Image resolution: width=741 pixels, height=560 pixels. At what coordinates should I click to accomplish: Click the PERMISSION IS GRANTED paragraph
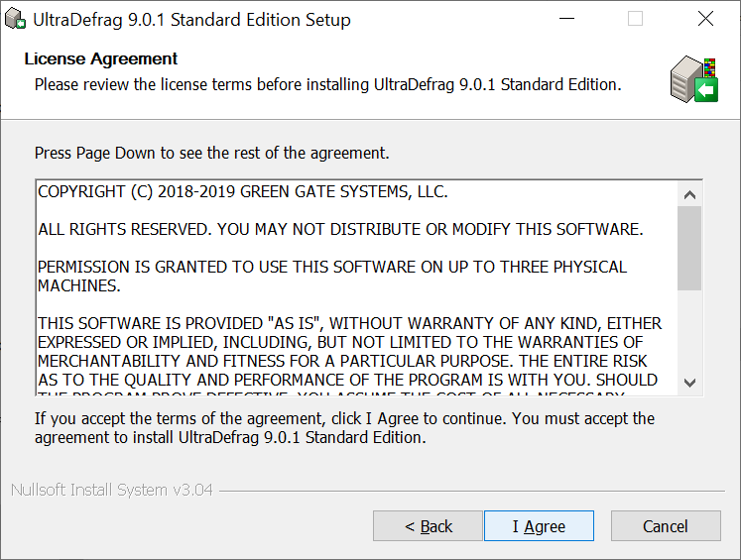click(332, 276)
